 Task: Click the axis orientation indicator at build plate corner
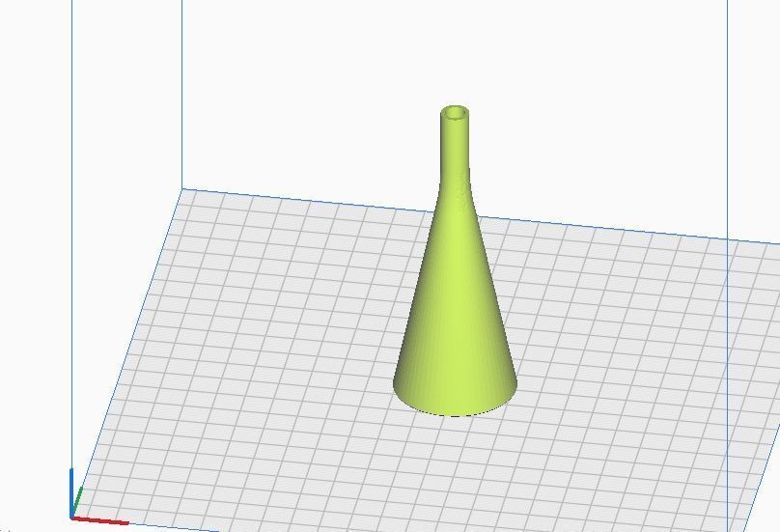point(98,497)
